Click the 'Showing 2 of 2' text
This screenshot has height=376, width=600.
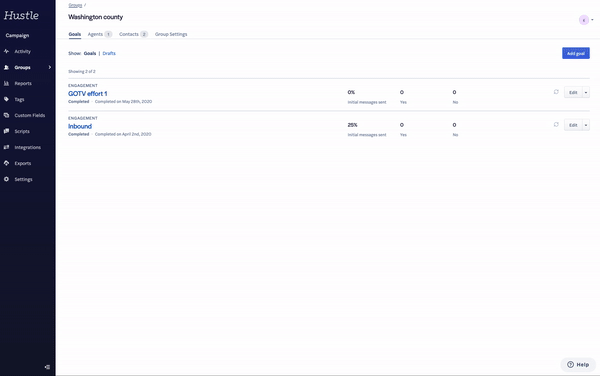click(x=82, y=72)
